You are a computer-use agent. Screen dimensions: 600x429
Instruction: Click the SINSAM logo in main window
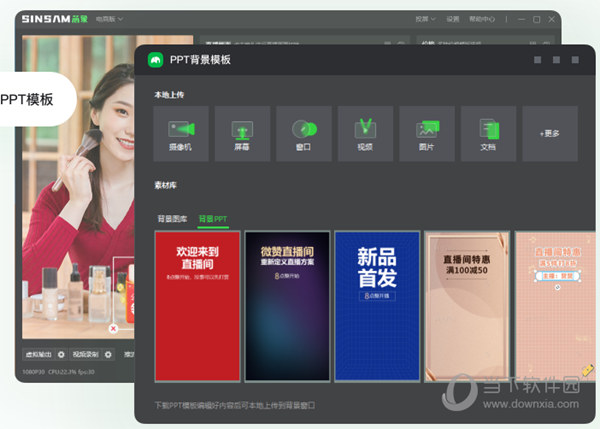pyautogui.click(x=55, y=19)
